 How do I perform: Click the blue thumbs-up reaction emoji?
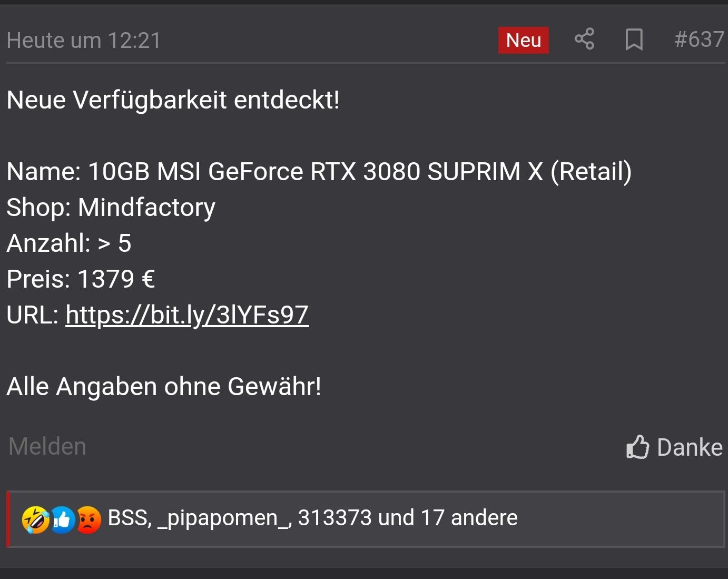(x=63, y=519)
